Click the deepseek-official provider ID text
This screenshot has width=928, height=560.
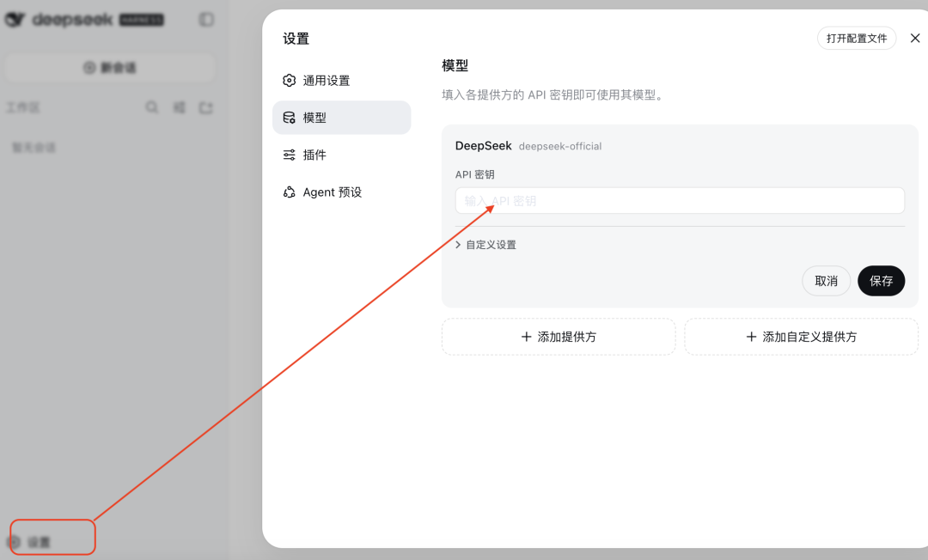coord(560,146)
